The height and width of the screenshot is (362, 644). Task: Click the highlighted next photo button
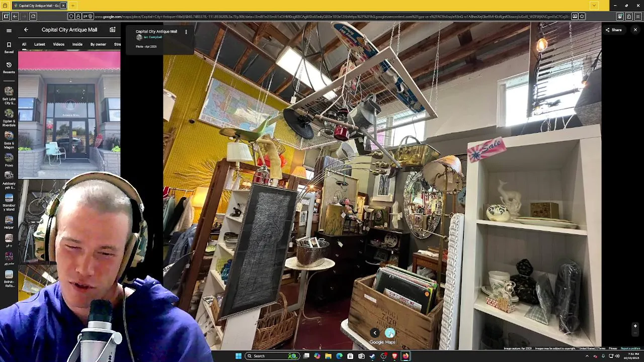(390, 333)
